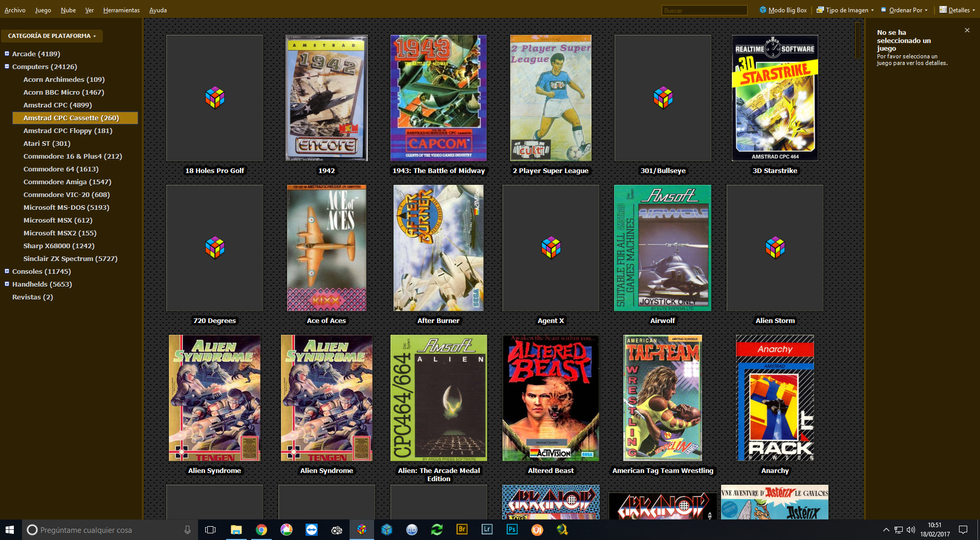The image size is (980, 540).
Task: Select the 720 Degrees placeholder icon
Action: coord(214,248)
